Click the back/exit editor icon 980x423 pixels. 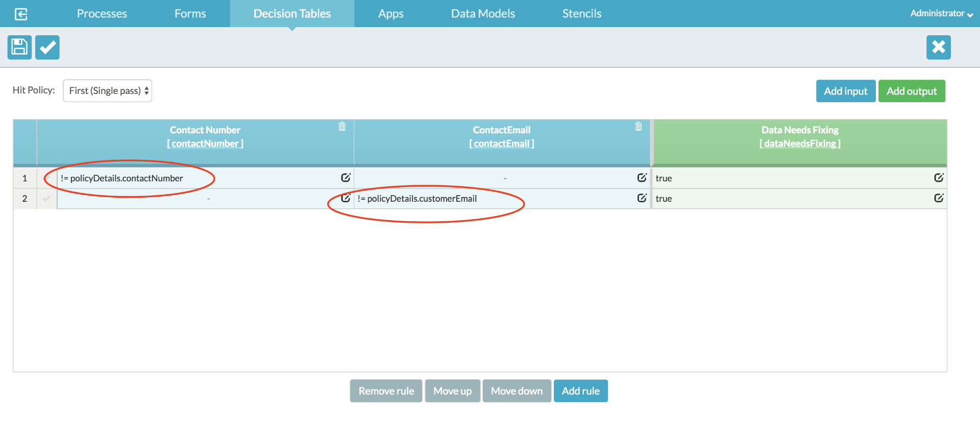pos(21,14)
